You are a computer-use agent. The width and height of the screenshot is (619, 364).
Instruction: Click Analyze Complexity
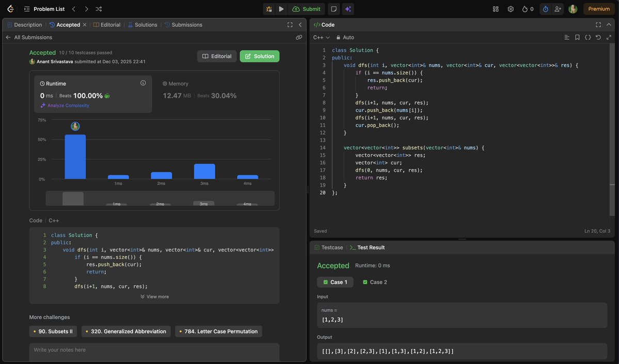pyautogui.click(x=65, y=105)
